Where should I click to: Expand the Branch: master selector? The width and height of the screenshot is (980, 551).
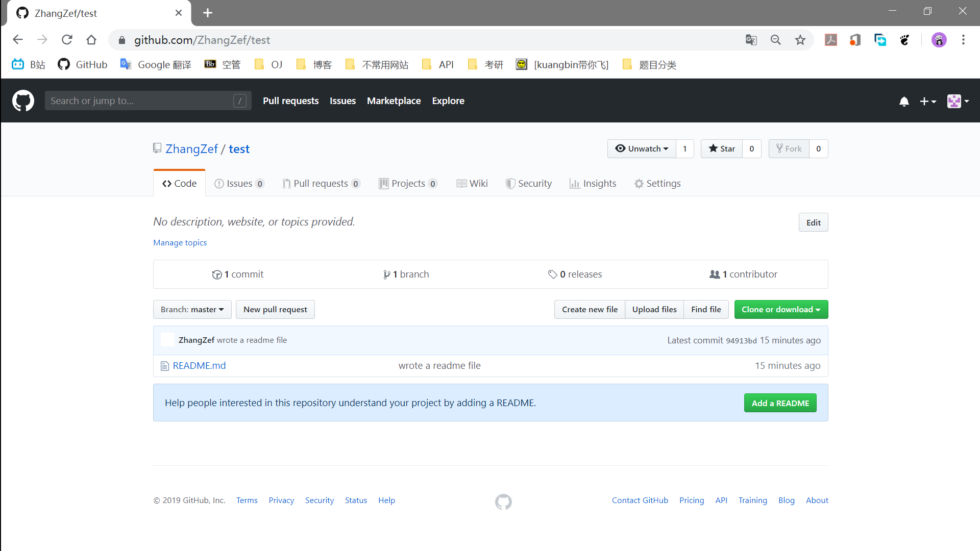coord(192,310)
